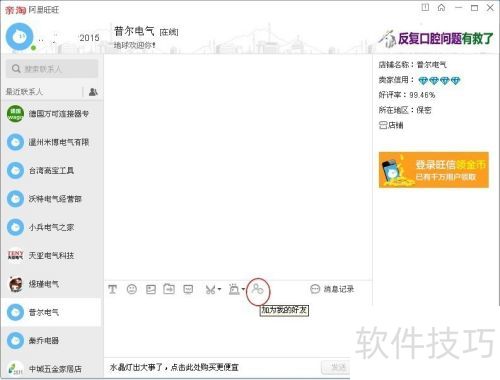Screen dimensions: 500x380
Task: Open chat with 德国万可连接器专
Action: pyautogui.click(x=52, y=114)
